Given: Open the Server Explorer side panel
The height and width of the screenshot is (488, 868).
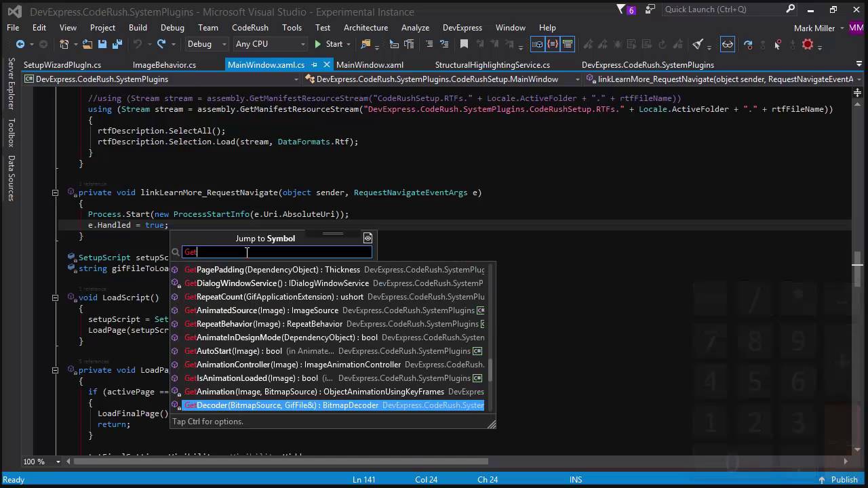Looking at the screenshot, I should pyautogui.click(x=11, y=84).
